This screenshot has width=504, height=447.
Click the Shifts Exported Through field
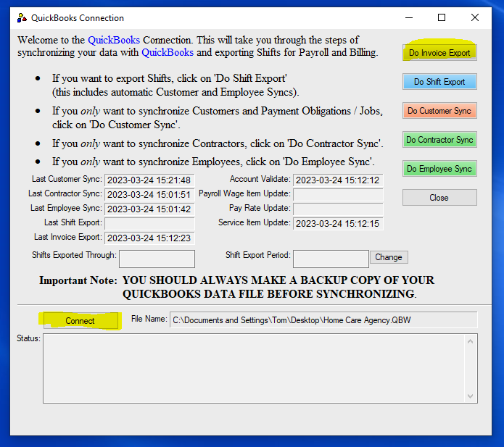pos(157,259)
